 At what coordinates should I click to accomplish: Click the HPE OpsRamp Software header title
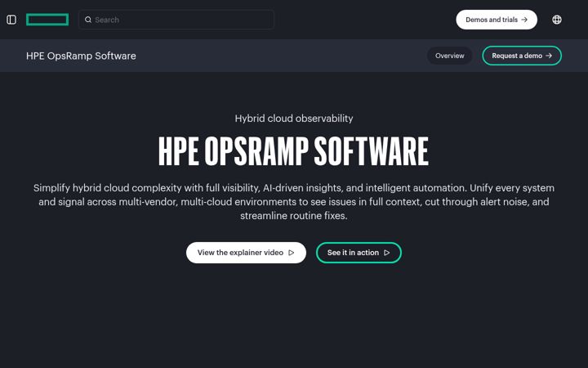click(81, 56)
